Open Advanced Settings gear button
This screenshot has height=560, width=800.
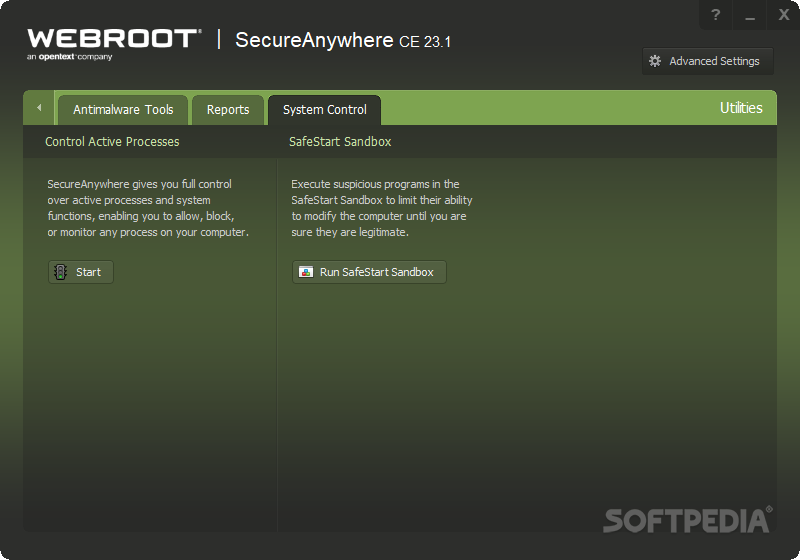click(708, 61)
